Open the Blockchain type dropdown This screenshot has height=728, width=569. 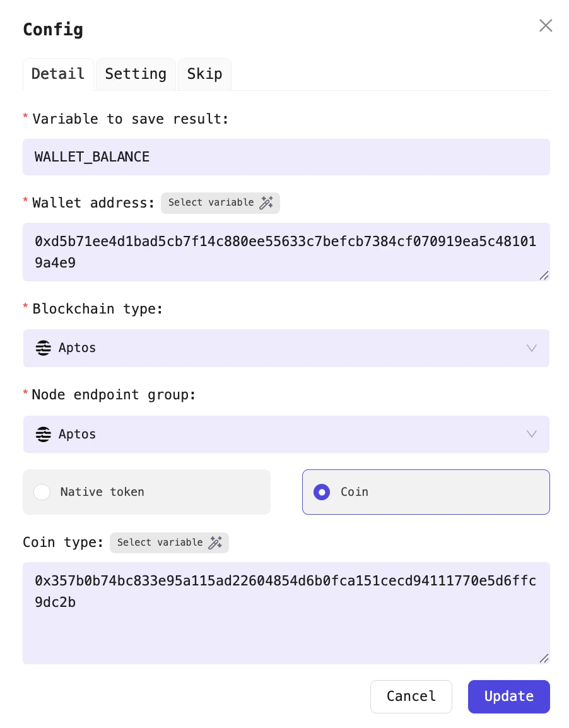point(286,348)
